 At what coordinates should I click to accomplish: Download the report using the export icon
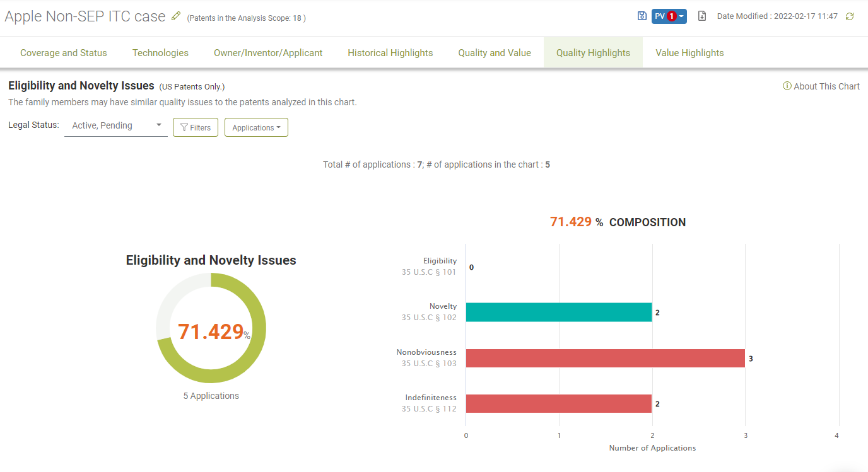(x=702, y=16)
